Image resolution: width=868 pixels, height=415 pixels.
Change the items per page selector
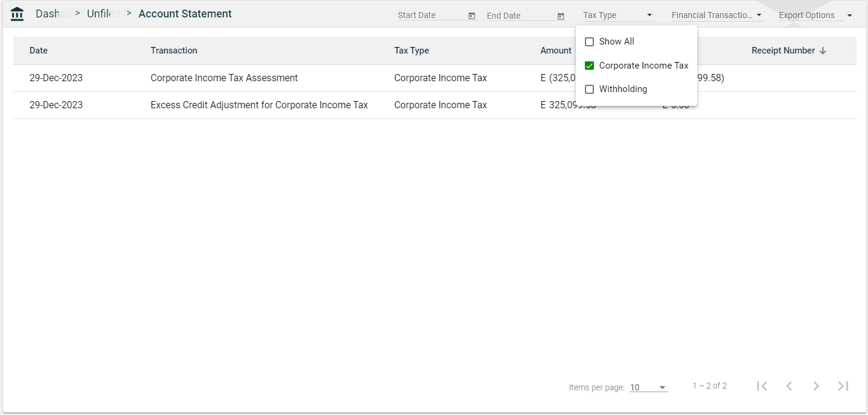click(648, 388)
